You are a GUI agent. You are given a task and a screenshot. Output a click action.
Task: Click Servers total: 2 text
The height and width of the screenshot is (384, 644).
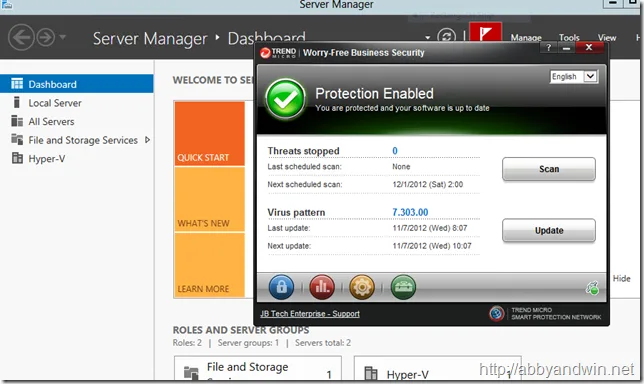point(323,343)
